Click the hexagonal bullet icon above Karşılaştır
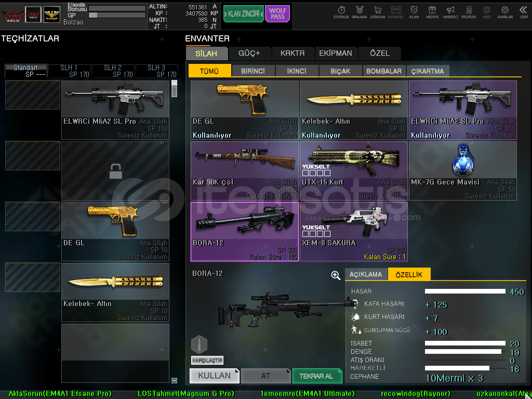The image size is (532, 399). pyautogui.click(x=199, y=344)
